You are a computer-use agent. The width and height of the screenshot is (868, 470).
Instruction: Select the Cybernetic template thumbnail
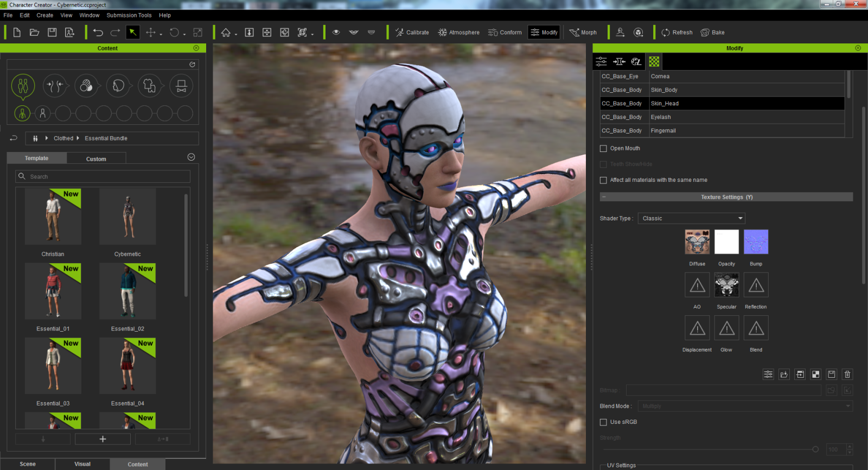[x=127, y=217]
